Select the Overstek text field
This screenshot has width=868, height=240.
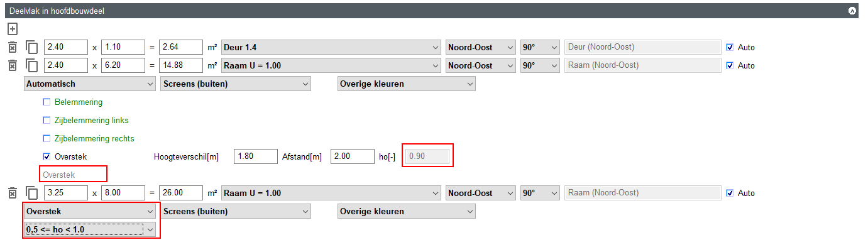coord(73,175)
